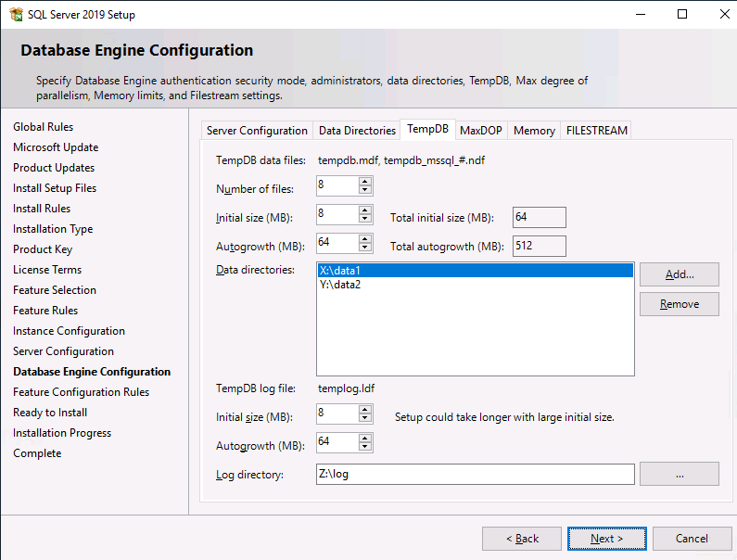Decrease Number of files with down arrow
The height and width of the screenshot is (560, 737).
(365, 191)
